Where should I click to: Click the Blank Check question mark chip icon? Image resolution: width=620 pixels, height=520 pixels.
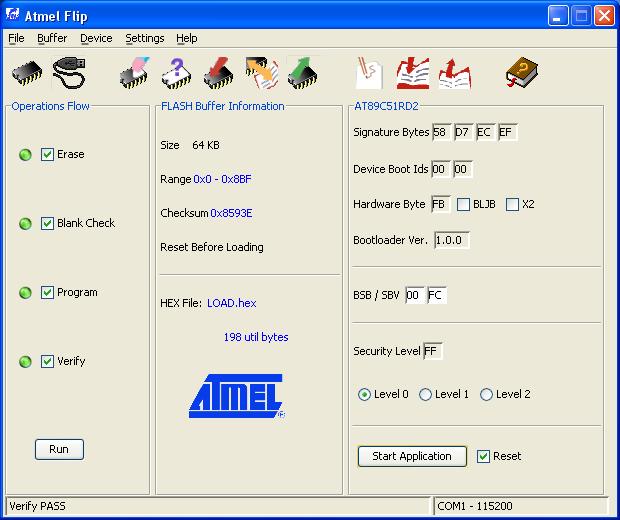(x=176, y=74)
